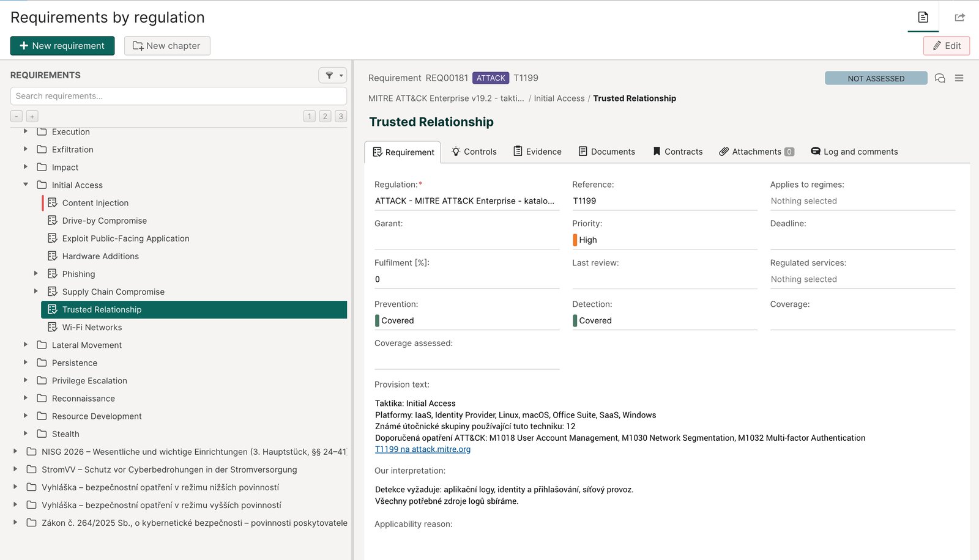
Task: Select the Content Injection requirement
Action: pos(95,203)
